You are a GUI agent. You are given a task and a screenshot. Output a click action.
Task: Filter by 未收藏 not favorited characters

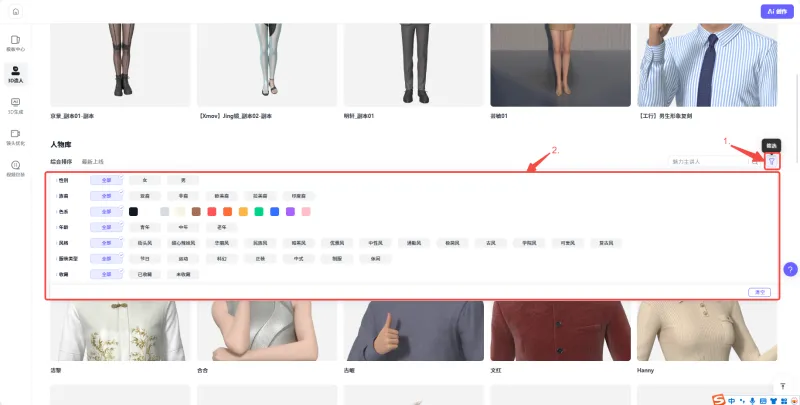pos(183,274)
